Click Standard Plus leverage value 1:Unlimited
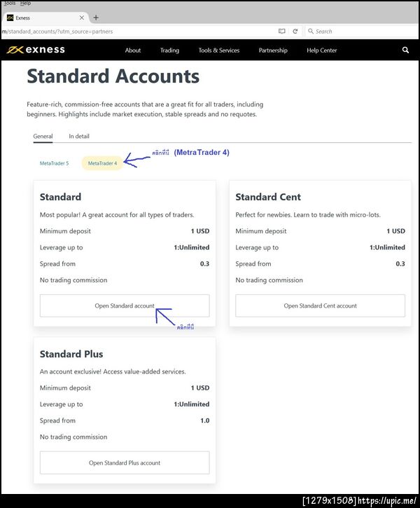The image size is (420, 508). (192, 404)
